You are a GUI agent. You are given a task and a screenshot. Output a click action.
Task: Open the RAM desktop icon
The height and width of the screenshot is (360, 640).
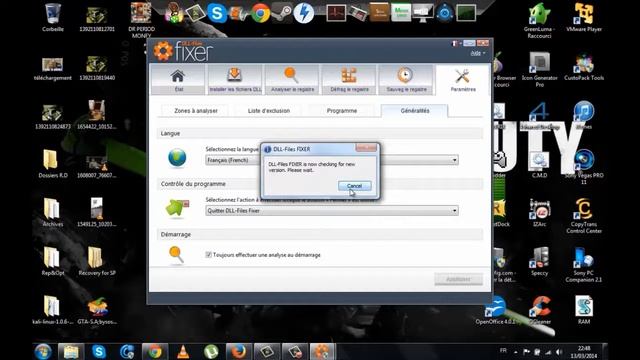(x=584, y=310)
